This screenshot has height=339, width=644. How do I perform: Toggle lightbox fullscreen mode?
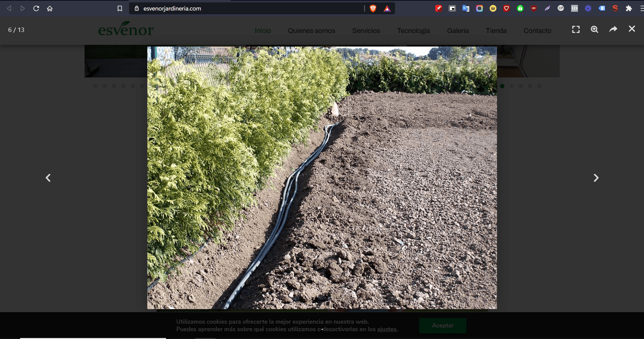click(576, 30)
